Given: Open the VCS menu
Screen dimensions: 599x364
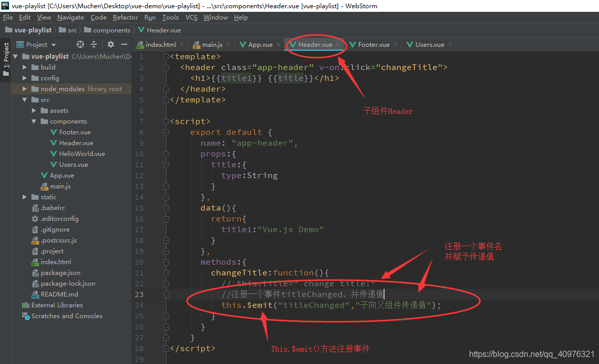Looking at the screenshot, I should [191, 17].
